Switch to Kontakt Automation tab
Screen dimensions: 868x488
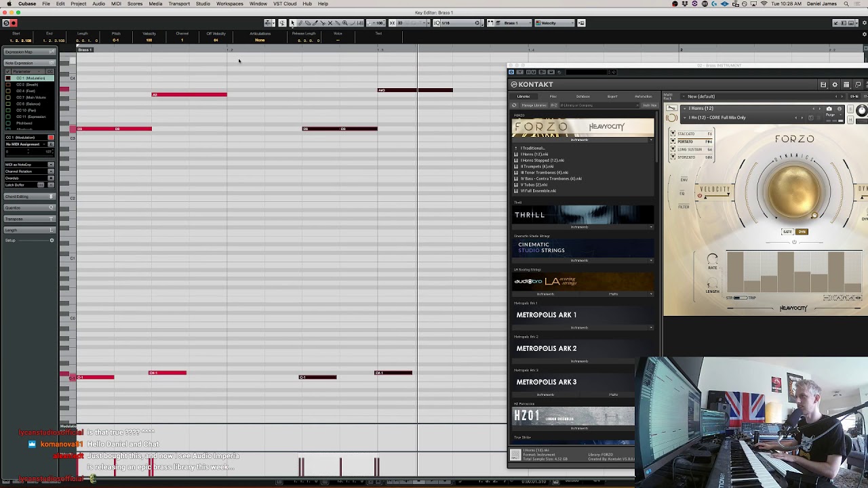[644, 96]
